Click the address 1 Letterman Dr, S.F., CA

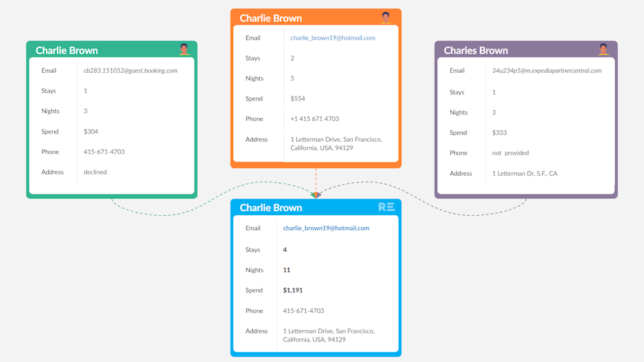pyautogui.click(x=524, y=174)
